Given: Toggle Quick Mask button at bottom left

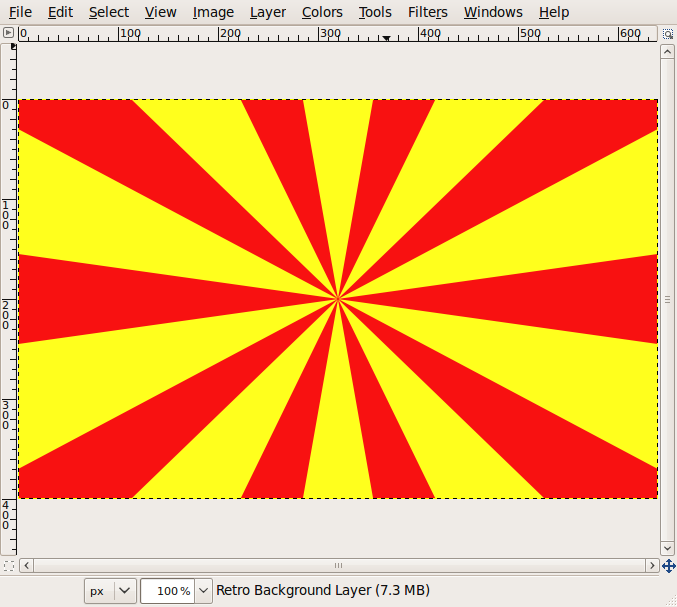Looking at the screenshot, I should click(9, 566).
